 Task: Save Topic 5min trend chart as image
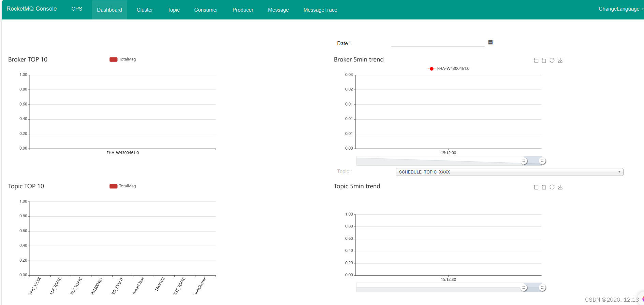coord(560,187)
